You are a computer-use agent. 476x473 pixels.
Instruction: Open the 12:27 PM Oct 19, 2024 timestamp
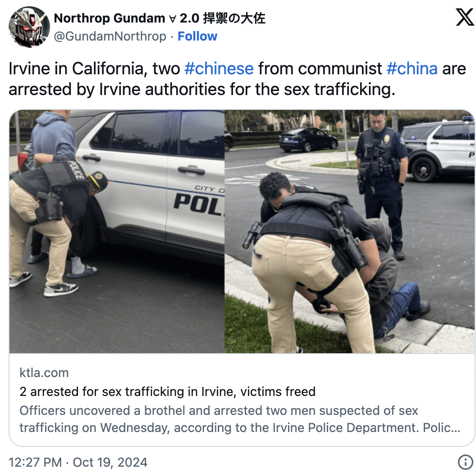click(78, 462)
